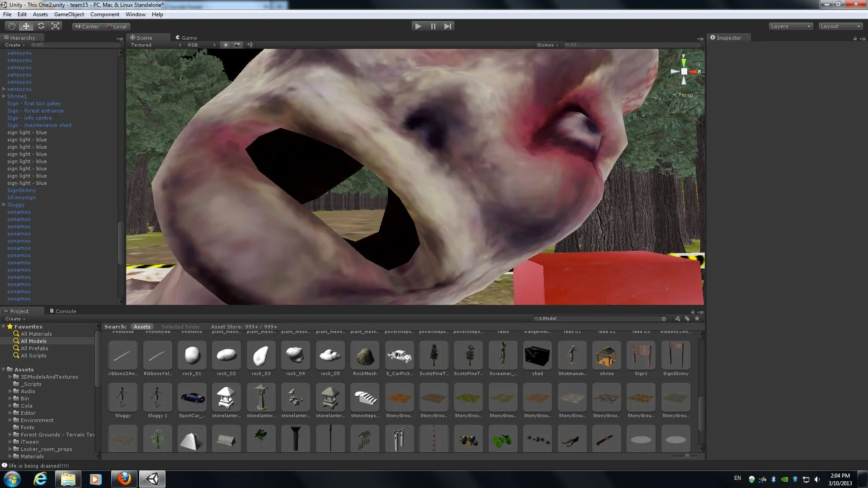Viewport: 868px width, 488px height.
Task: Click the Step frame button
Action: coord(448,26)
